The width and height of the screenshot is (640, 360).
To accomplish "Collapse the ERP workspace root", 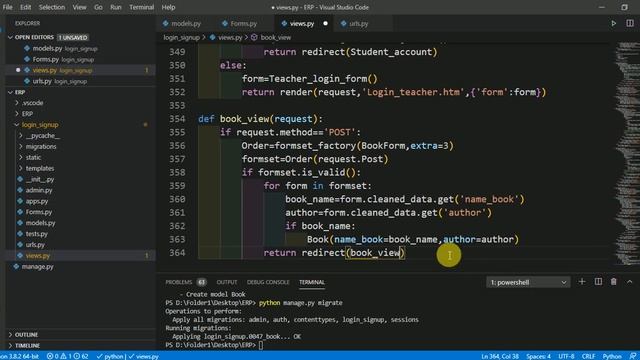I will [10, 92].
